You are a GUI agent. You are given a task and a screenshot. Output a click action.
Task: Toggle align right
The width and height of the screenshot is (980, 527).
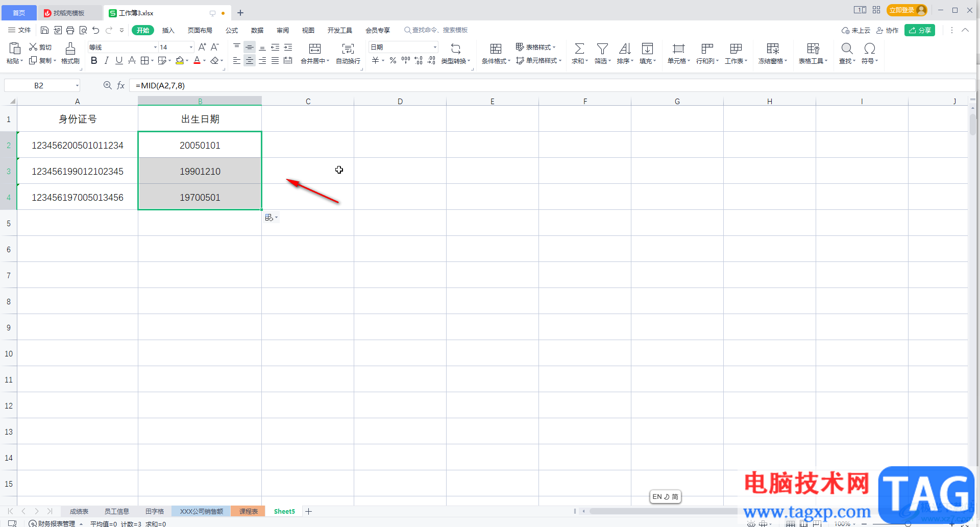click(262, 60)
